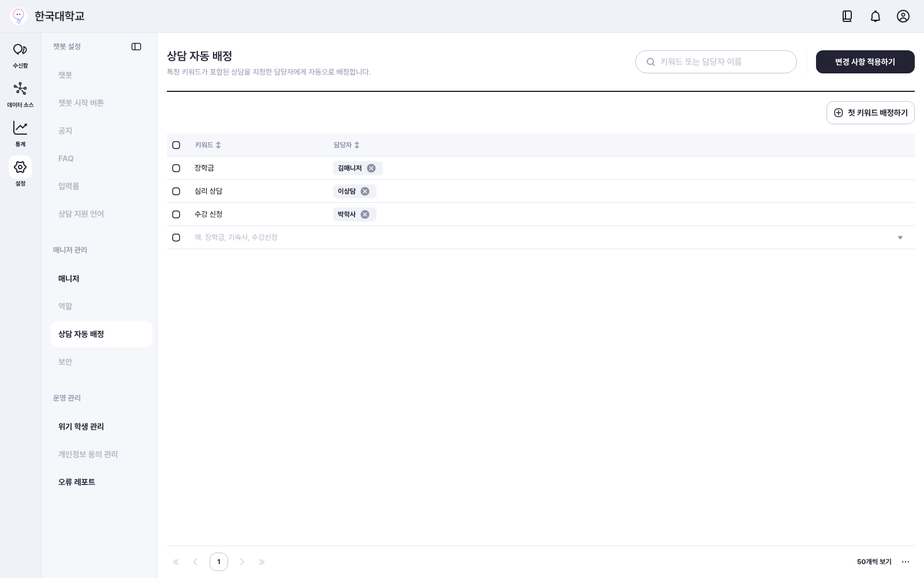Focus the keyword or assignee search field
Image resolution: width=924 pixels, height=578 pixels.
pos(716,62)
